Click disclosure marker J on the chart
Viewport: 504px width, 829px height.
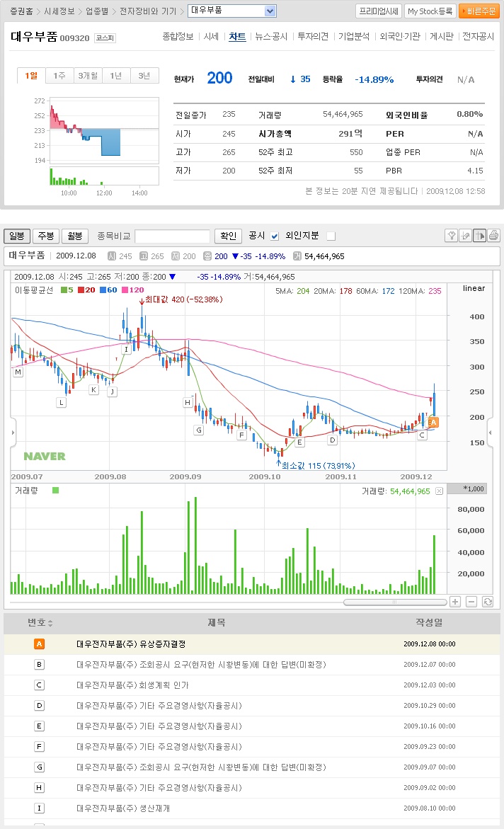click(112, 391)
